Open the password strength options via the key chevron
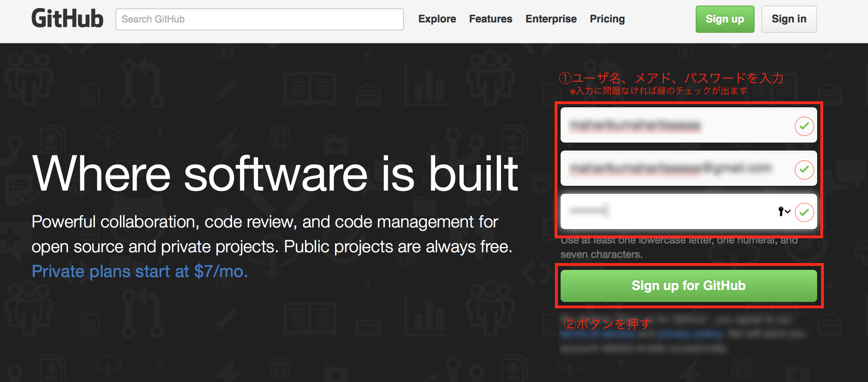 point(787,212)
